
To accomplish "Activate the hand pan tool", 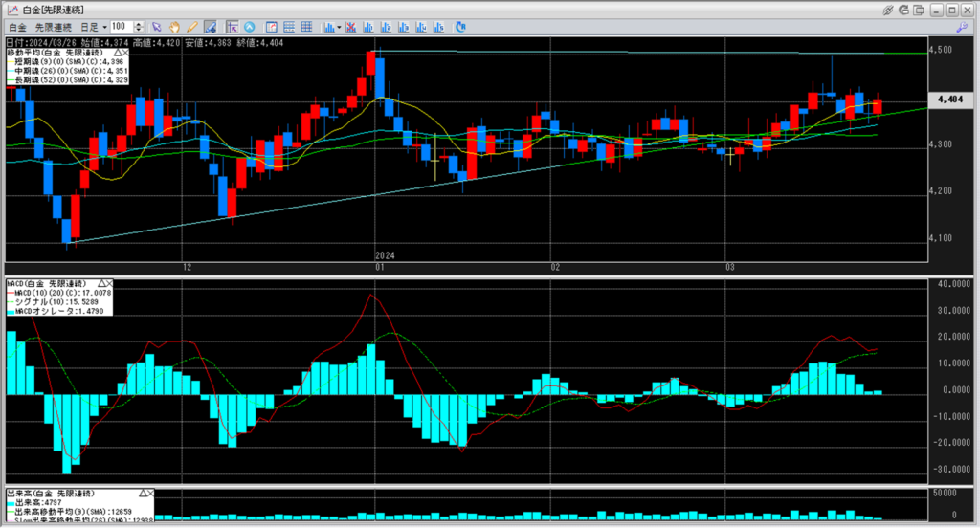I will (x=174, y=27).
